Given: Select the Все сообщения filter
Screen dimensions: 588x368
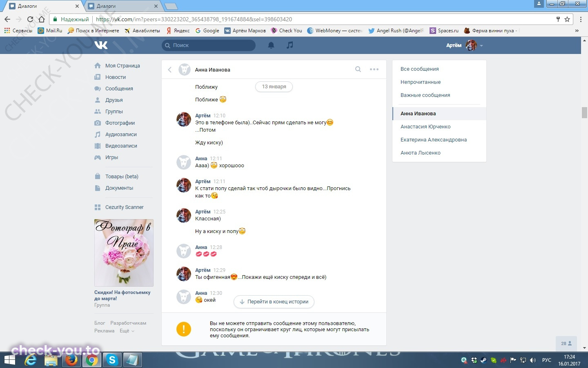Looking at the screenshot, I should pyautogui.click(x=439, y=69).
